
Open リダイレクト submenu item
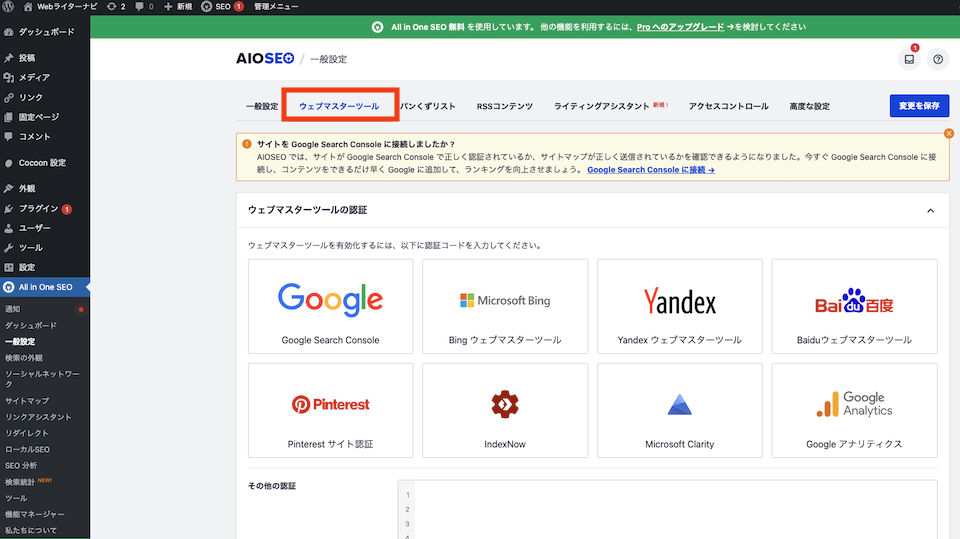pyautogui.click(x=27, y=433)
